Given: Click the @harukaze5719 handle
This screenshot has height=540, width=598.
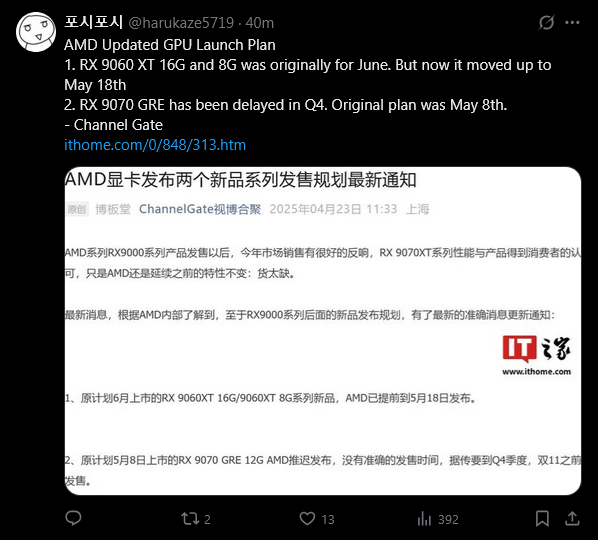Looking at the screenshot, I should [x=181, y=23].
